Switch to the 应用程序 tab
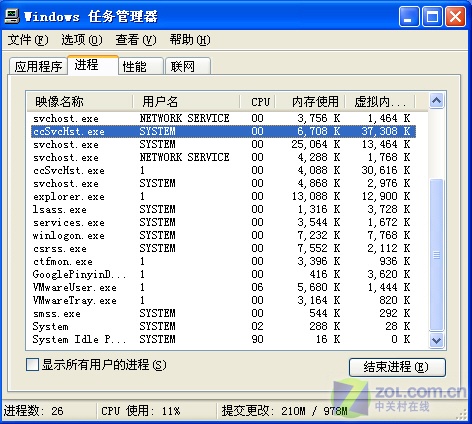The image size is (472, 424). point(38,66)
